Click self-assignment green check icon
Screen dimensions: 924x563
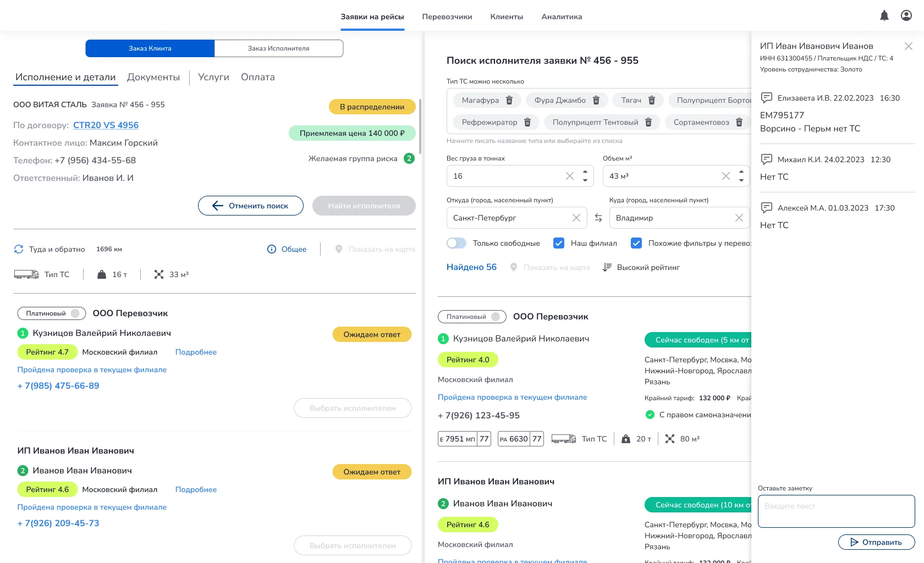[x=650, y=415]
